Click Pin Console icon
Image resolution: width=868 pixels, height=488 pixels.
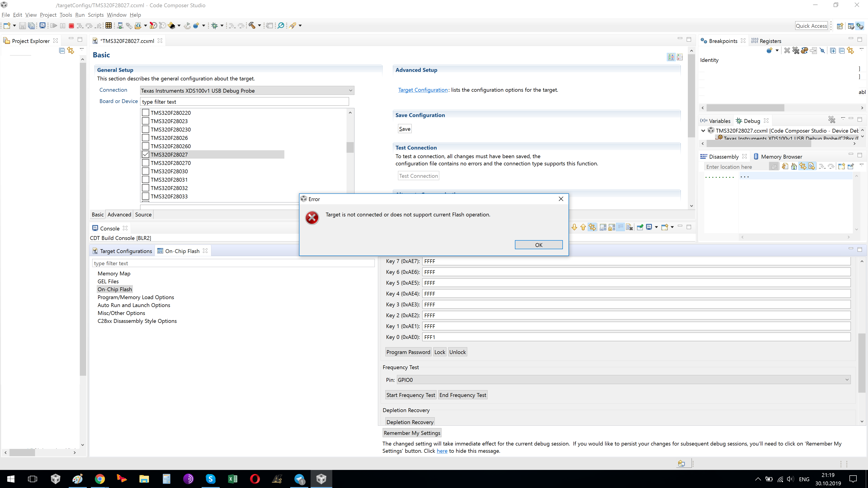(640, 227)
